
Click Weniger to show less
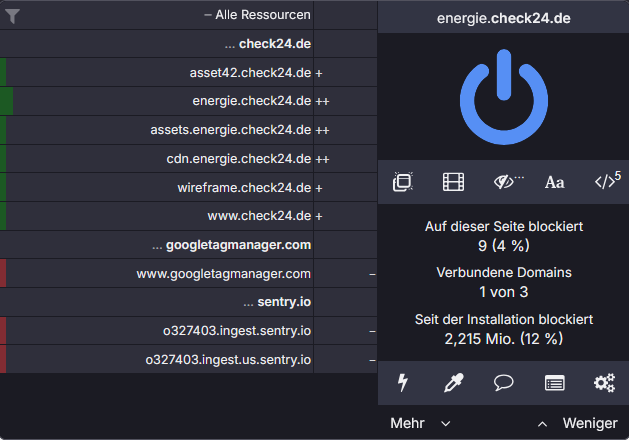578,423
